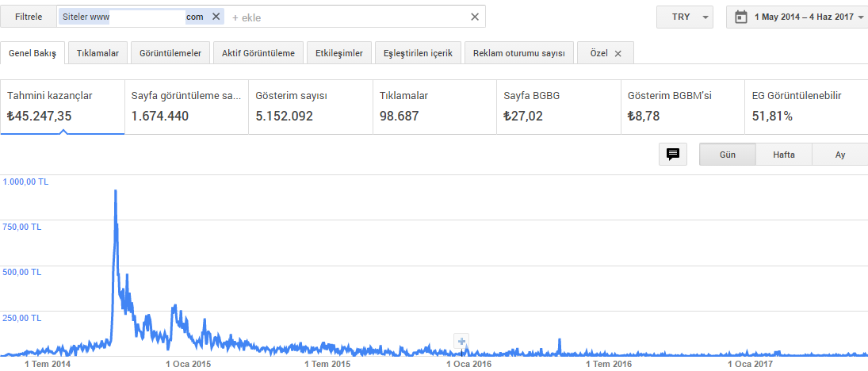This screenshot has height=371, width=868.
Task: Set chart granularity to Hafta
Action: pos(784,155)
